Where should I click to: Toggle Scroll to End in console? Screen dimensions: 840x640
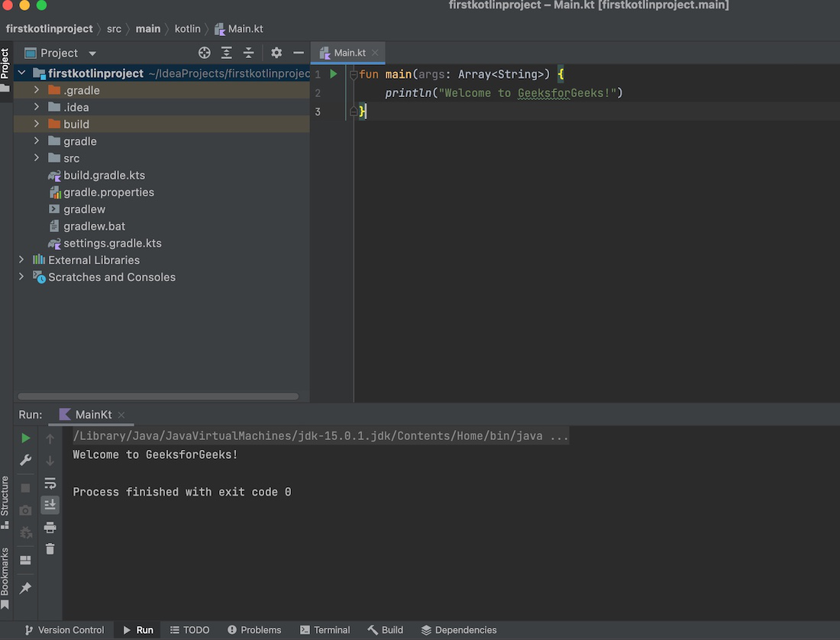coord(50,505)
